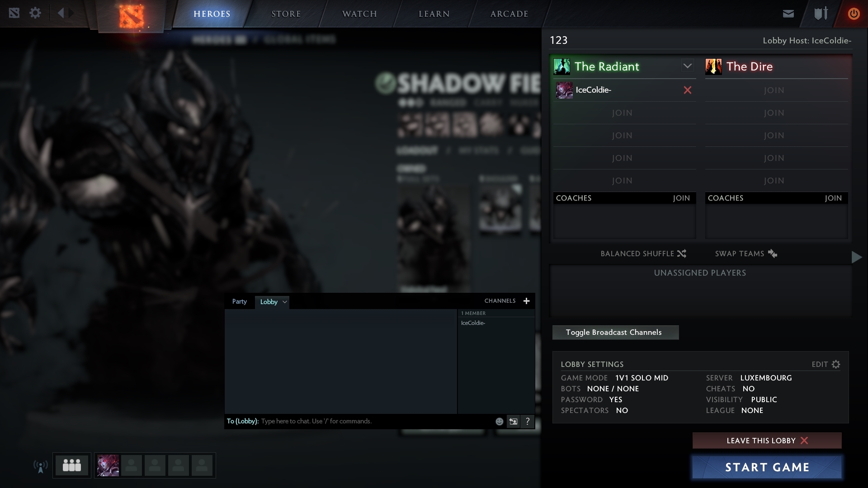The height and width of the screenshot is (488, 868).
Task: Open the emoticon picker in chat
Action: 499,422
